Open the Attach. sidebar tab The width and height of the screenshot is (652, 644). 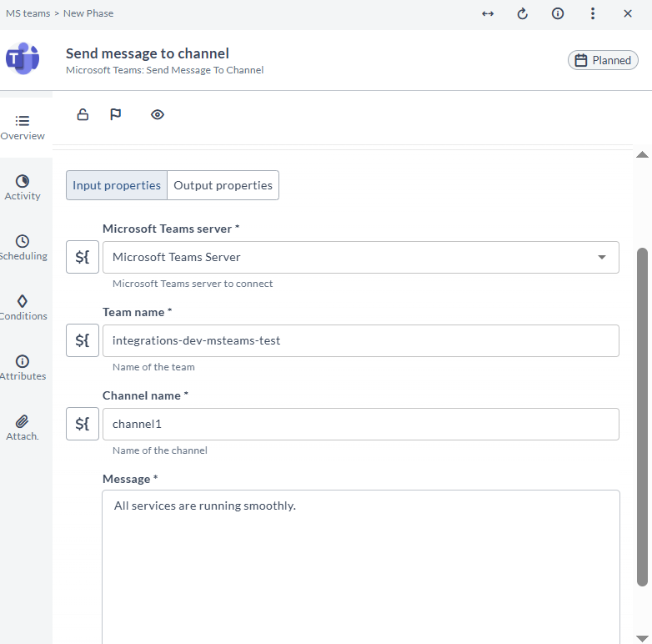[x=23, y=428]
